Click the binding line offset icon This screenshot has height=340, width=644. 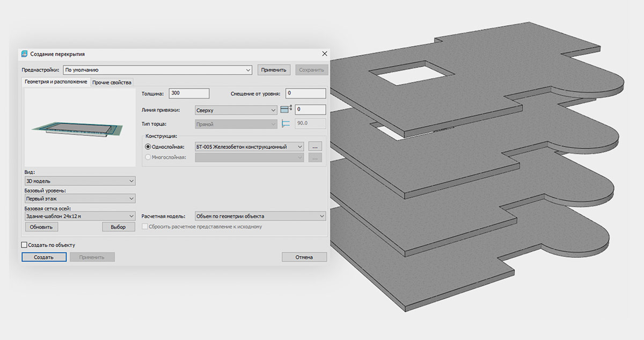[286, 109]
